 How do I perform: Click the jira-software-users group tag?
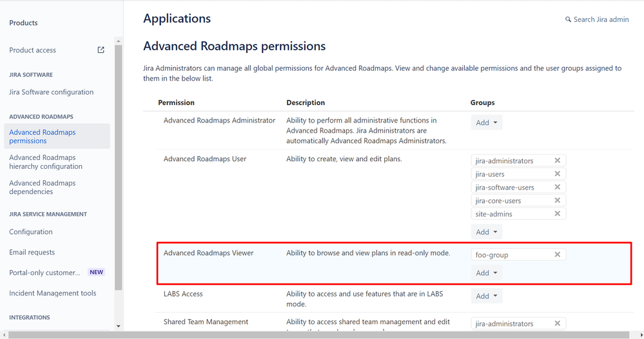518,187
